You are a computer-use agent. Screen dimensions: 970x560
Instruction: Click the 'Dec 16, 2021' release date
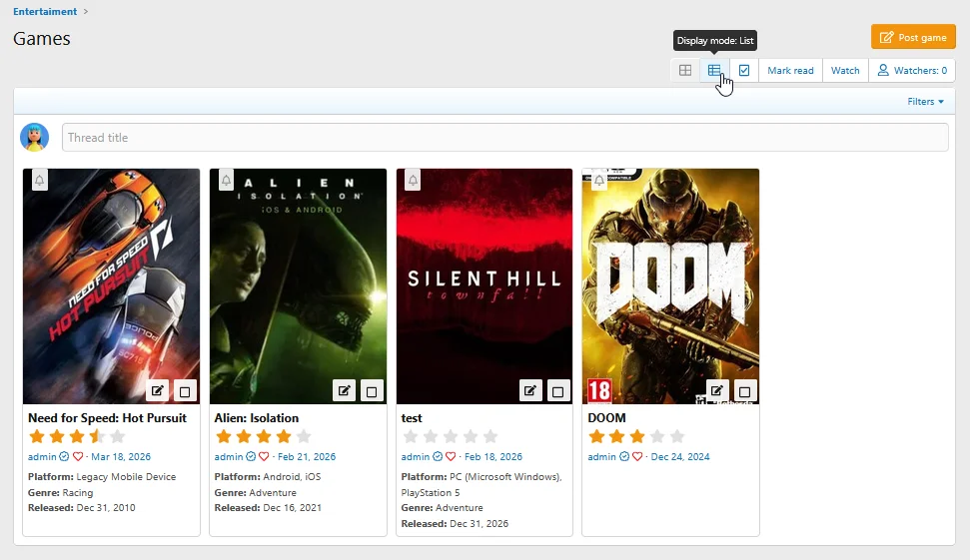pos(292,507)
